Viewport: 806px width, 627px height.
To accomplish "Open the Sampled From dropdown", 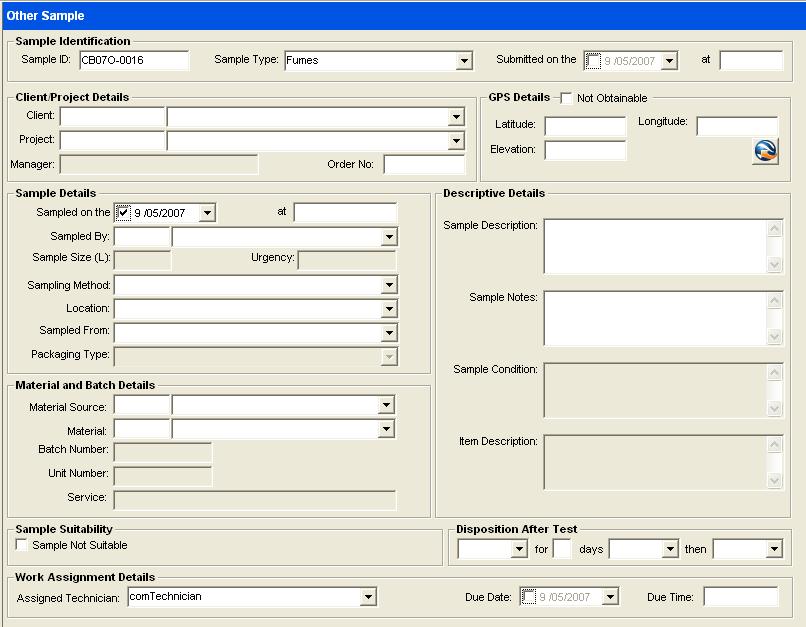I will tap(388, 332).
